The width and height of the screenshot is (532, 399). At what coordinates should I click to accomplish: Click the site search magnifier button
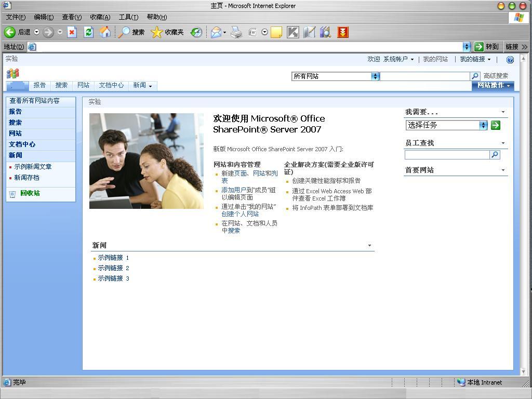[475, 76]
